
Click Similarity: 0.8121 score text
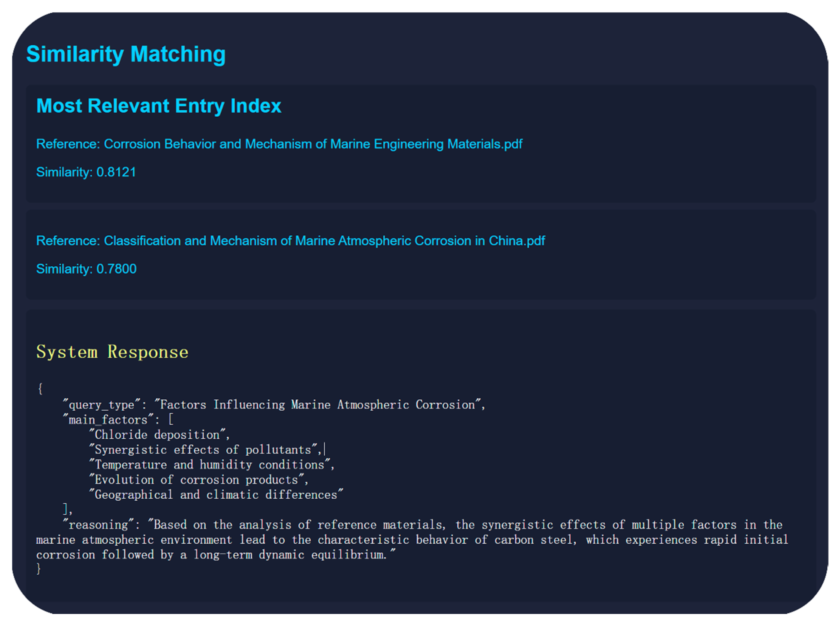point(86,172)
